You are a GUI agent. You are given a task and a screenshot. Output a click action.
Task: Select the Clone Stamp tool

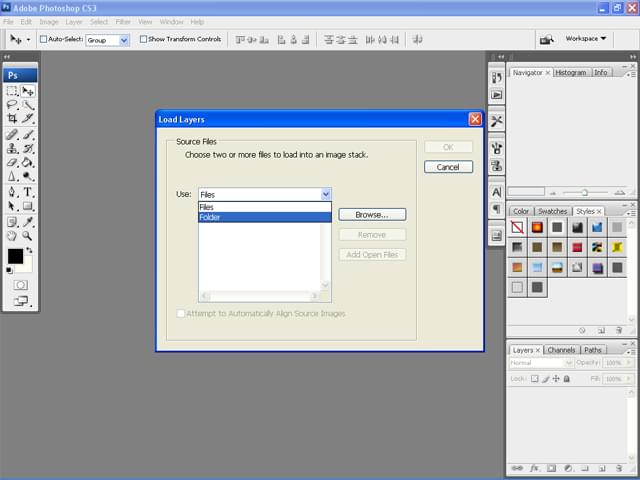12,148
